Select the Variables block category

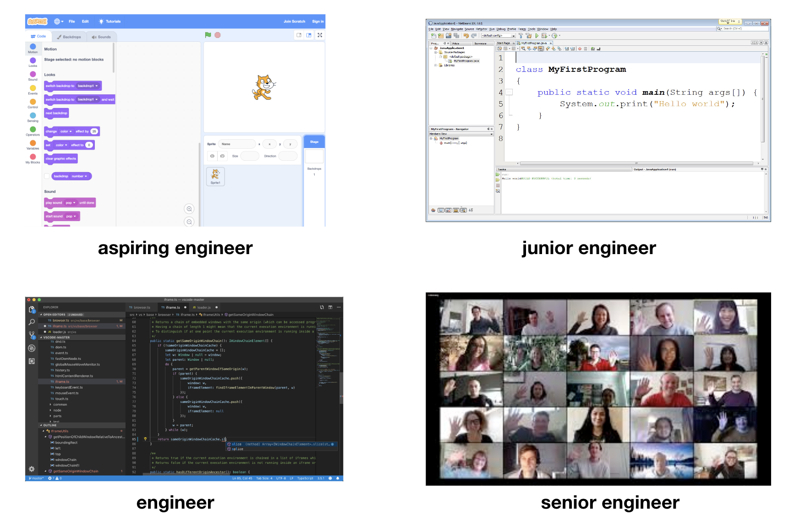33,145
